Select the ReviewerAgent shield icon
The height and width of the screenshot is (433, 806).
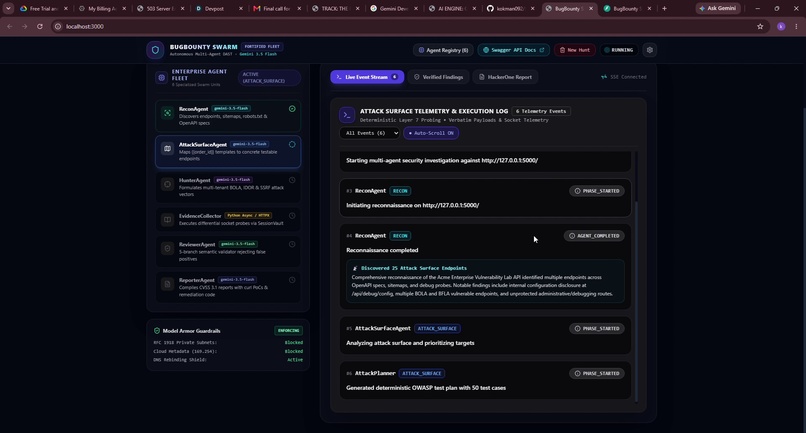(167, 248)
